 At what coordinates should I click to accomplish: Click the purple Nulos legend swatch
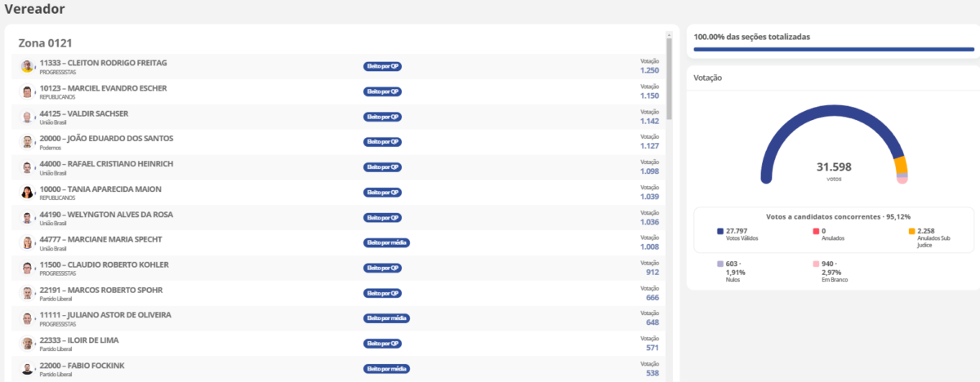pos(720,264)
